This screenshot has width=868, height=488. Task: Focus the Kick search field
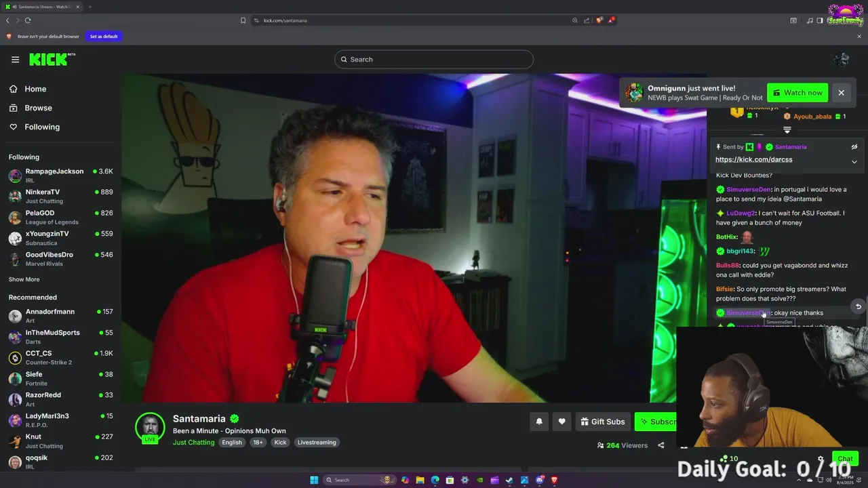pyautogui.click(x=434, y=60)
